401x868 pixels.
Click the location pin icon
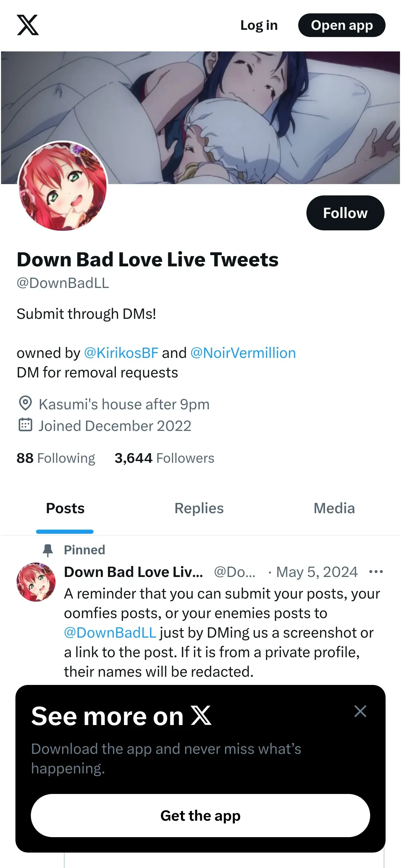(x=25, y=403)
